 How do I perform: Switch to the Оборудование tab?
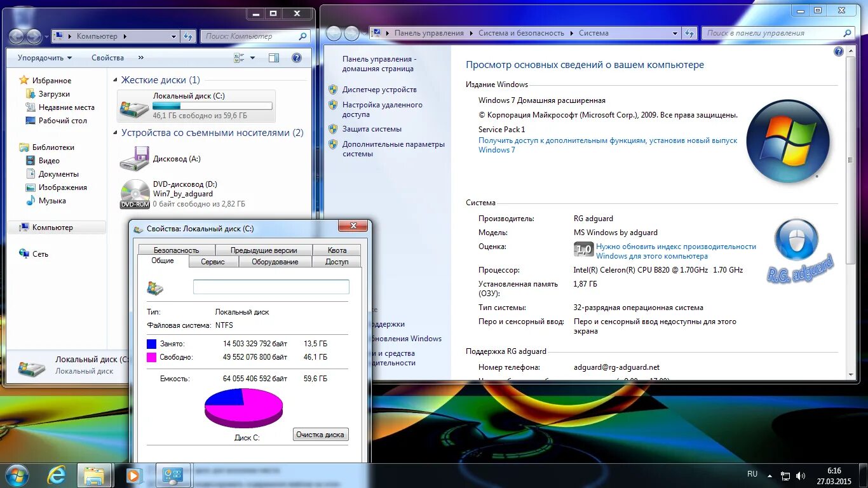tap(275, 262)
